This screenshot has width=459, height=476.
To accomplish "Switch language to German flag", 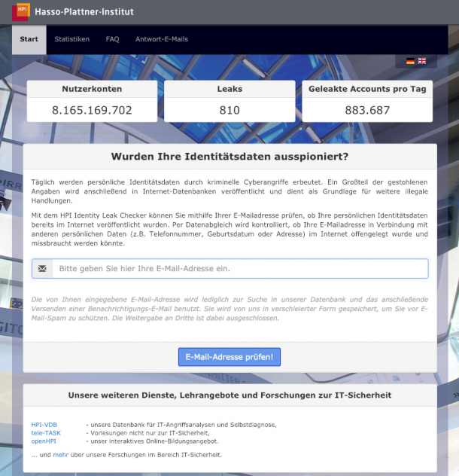I will tap(410, 61).
